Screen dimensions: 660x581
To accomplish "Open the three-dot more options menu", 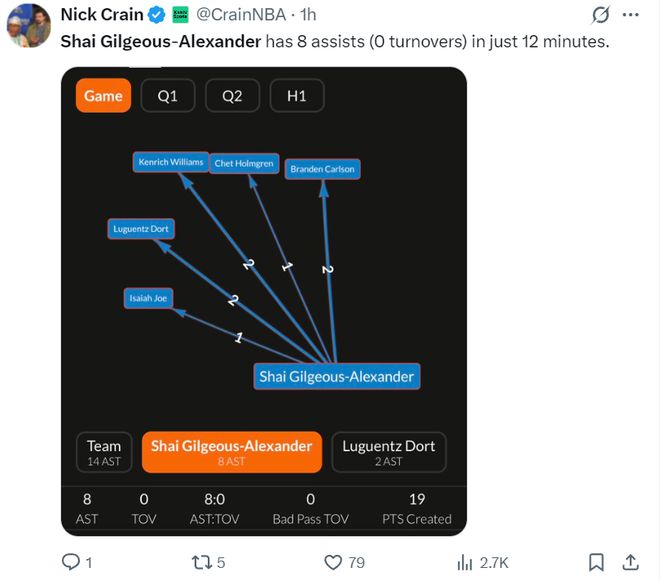I will (630, 15).
